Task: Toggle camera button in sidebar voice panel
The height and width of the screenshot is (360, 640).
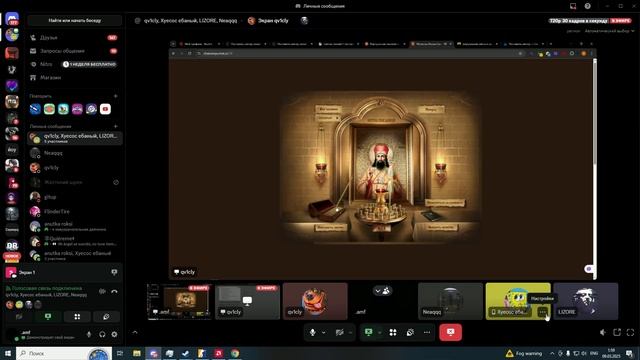Action: 19,316
